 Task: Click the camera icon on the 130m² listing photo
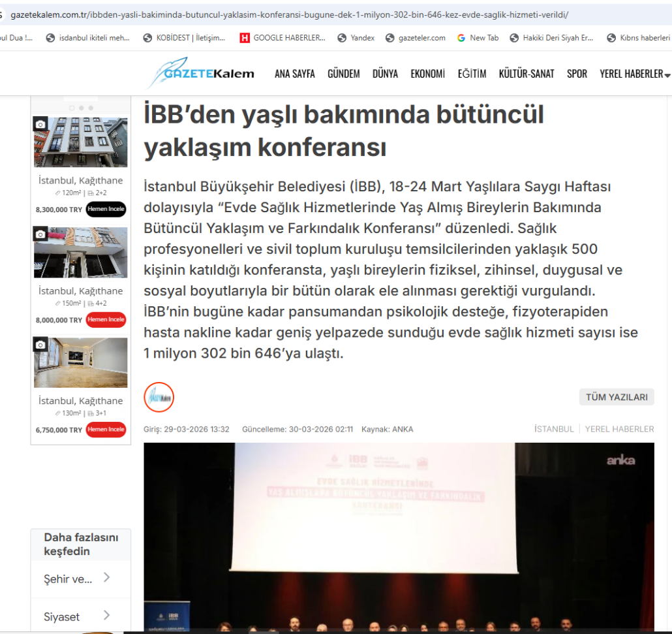41,344
